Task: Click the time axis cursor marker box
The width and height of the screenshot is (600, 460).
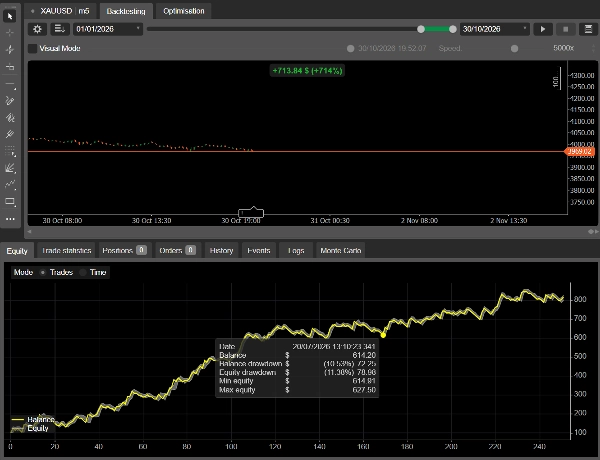Action: tap(251, 212)
